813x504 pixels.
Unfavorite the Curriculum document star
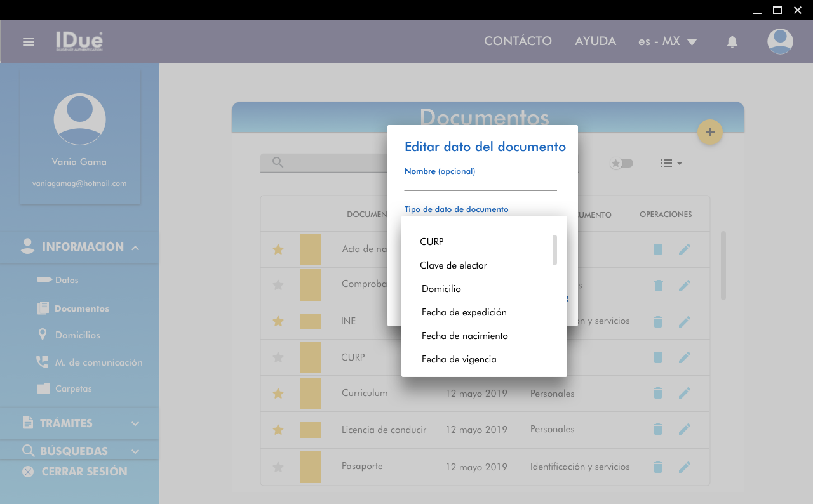point(278,394)
